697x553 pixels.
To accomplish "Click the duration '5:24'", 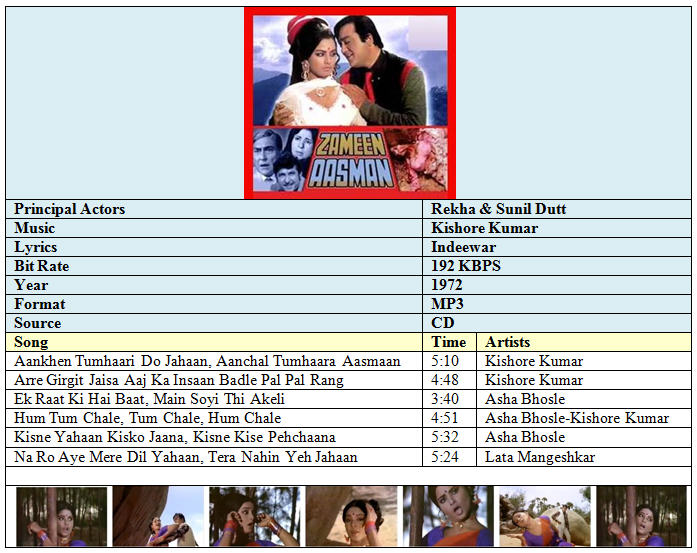I will (445, 457).
